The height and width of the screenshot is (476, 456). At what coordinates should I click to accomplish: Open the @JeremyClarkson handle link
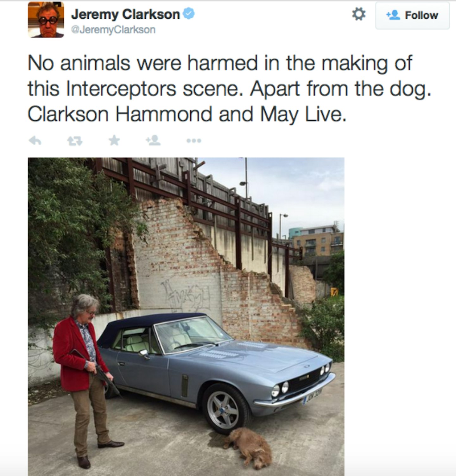tap(113, 30)
